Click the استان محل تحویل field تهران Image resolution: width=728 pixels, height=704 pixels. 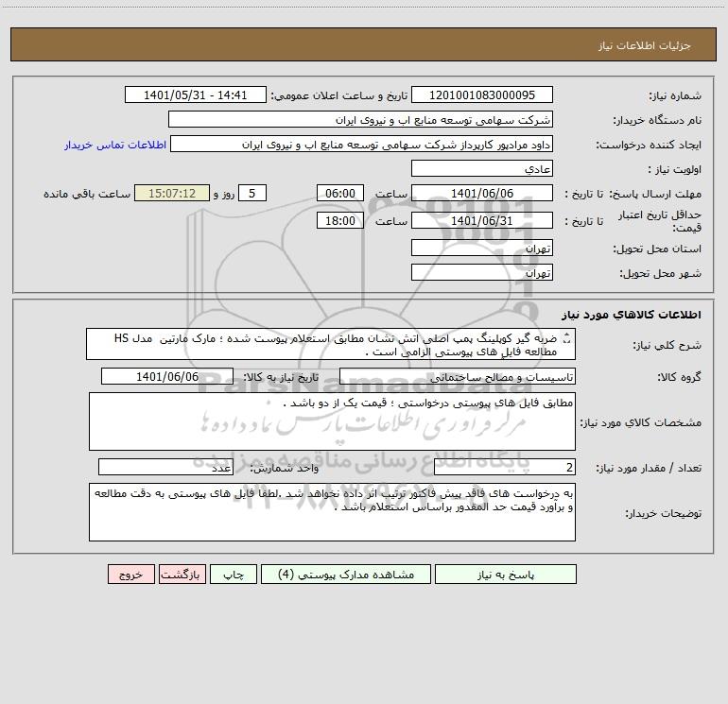point(482,248)
